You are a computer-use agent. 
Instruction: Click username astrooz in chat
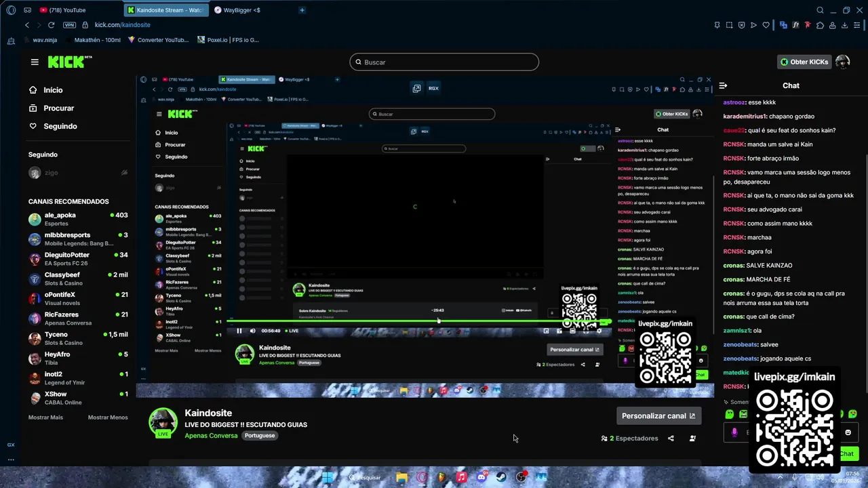pyautogui.click(x=732, y=102)
